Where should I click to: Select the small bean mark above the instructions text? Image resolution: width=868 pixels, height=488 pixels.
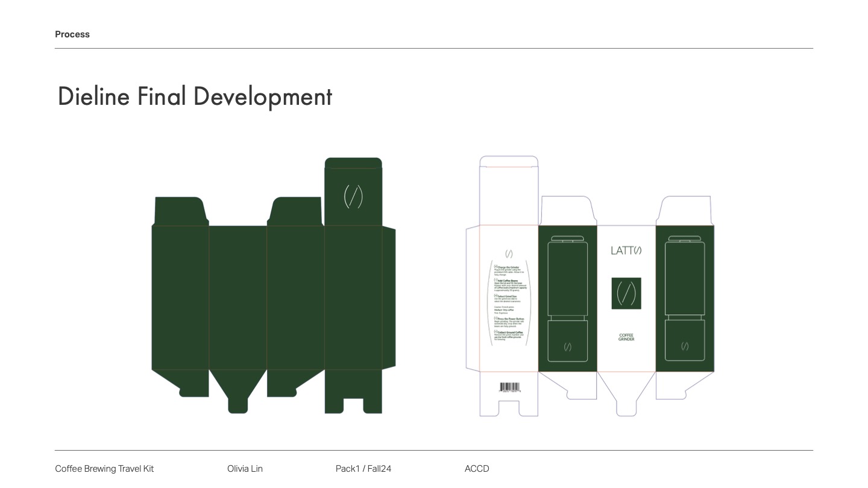pos(509,254)
